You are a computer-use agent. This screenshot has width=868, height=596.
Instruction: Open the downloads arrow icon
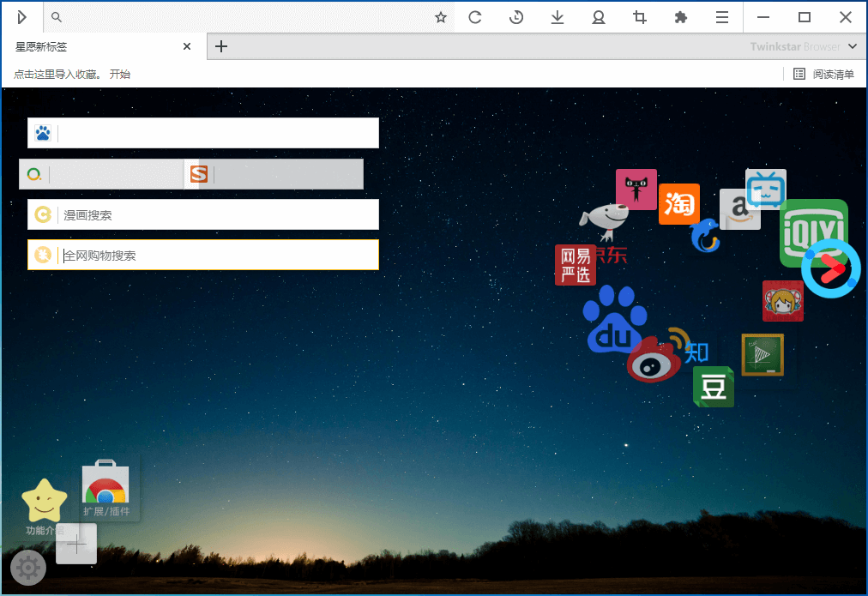pyautogui.click(x=558, y=17)
